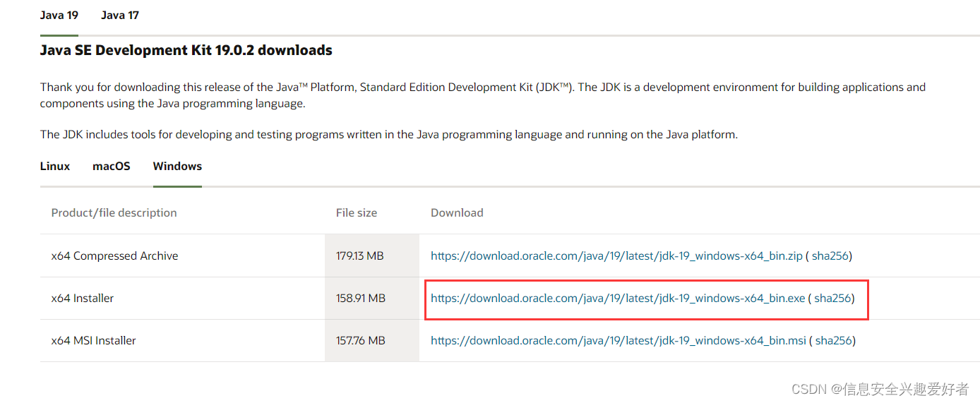980x403 pixels.
Task: Open the jdk-19_windows-x64_bin.msi download link
Action: click(x=619, y=340)
